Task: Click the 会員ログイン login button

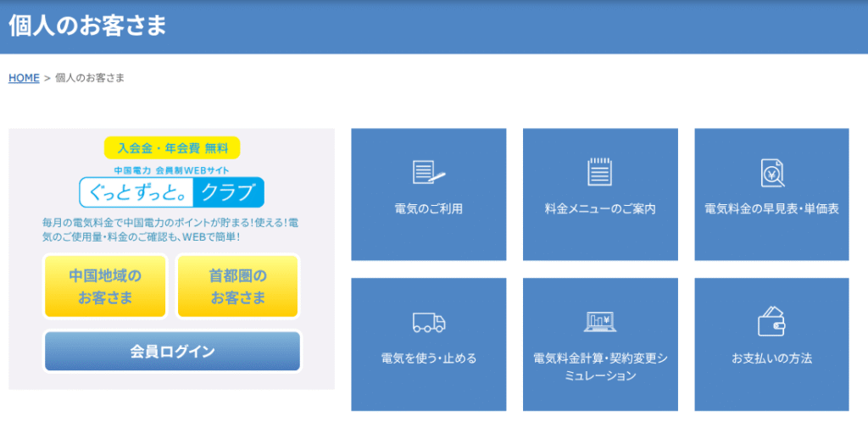Action: pyautogui.click(x=172, y=352)
